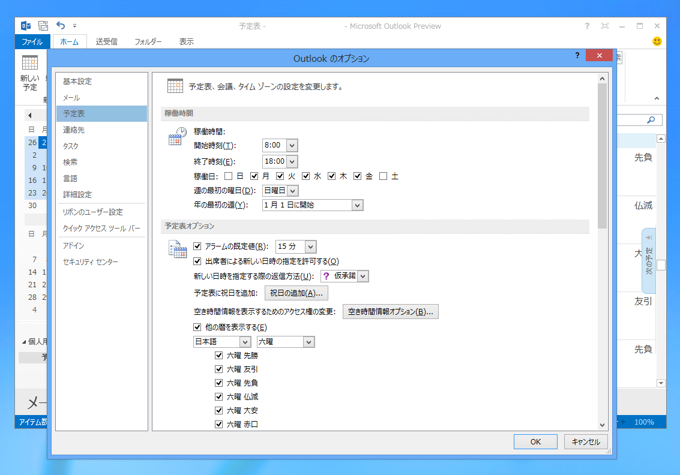This screenshot has width=680, height=475.
Task: Toggle the 火 (Tuesday) work day checkbox
Action: [x=280, y=176]
